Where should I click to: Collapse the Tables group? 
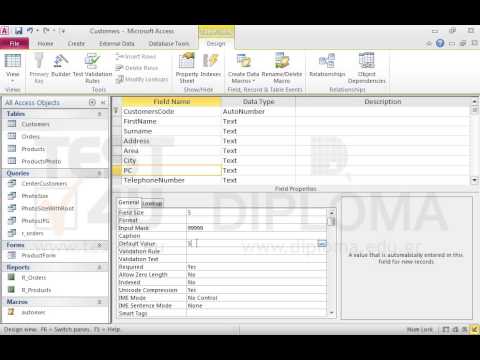click(99, 114)
